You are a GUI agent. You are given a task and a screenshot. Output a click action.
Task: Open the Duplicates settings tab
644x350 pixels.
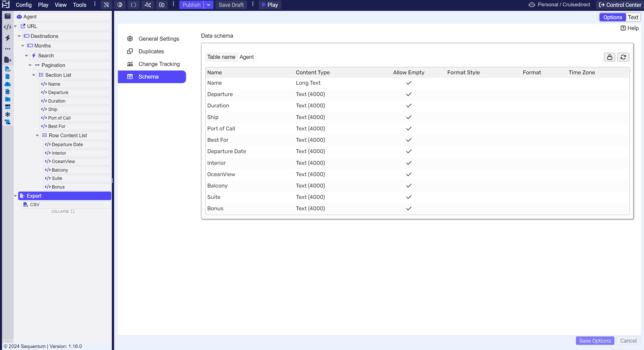point(152,51)
